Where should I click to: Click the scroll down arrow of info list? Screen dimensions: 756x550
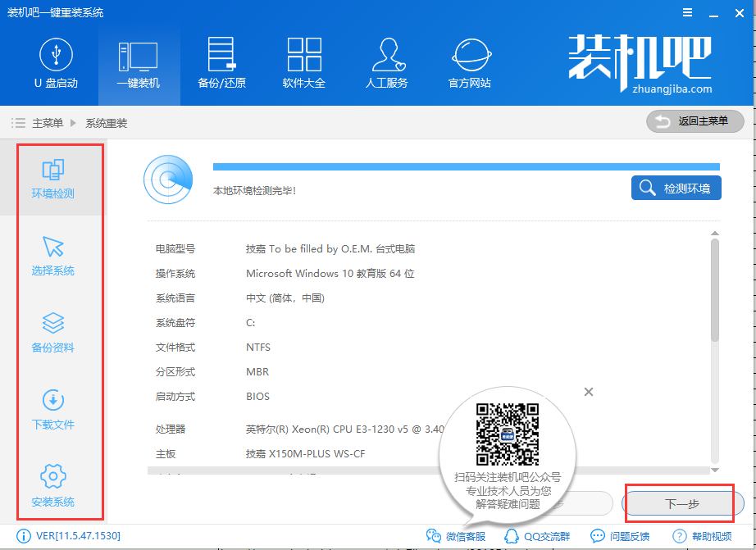tap(715, 470)
